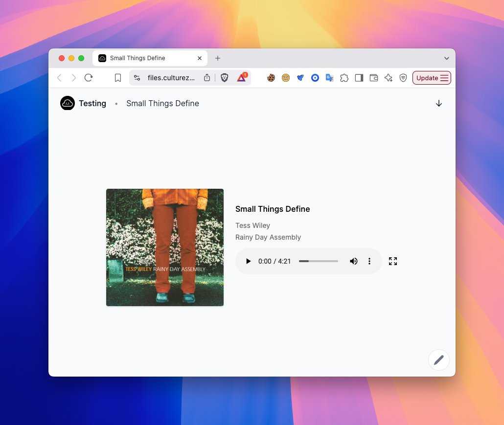Click the files.culturez... address field
504x425 pixels.
click(171, 78)
